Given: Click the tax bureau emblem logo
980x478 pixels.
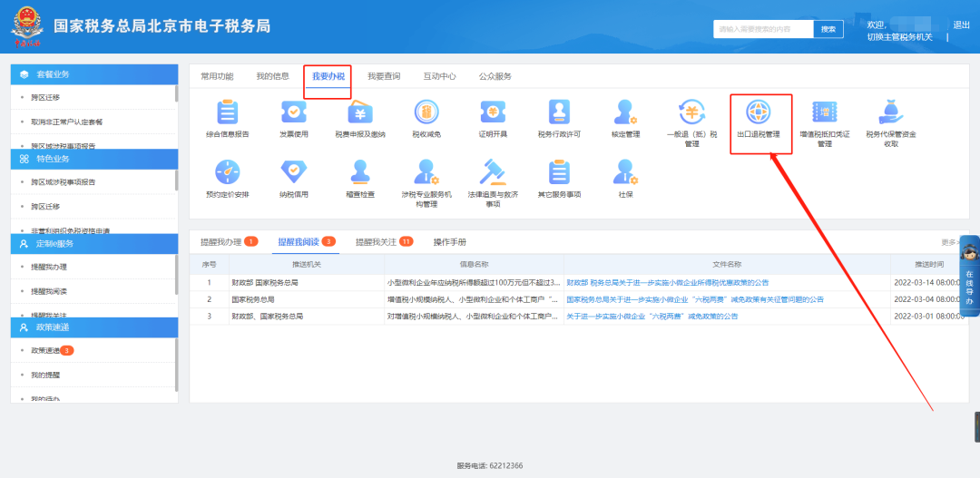Looking at the screenshot, I should point(27,26).
